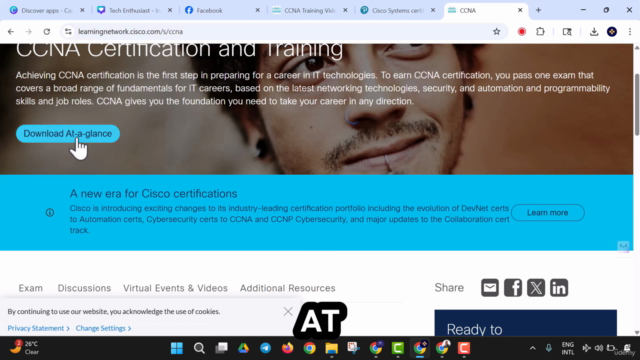The image size is (640, 360).
Task: Open the red Camtasia recorder taskbar icon
Action: (464, 348)
